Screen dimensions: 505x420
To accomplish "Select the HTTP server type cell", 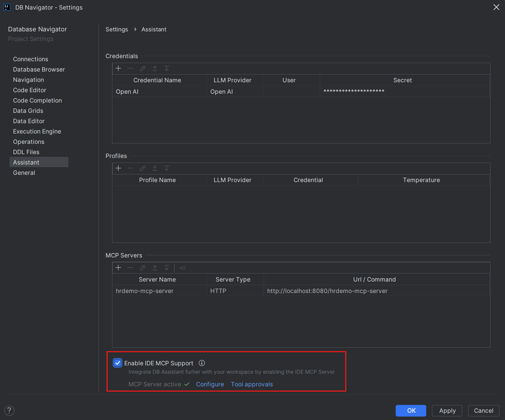I will (235, 291).
